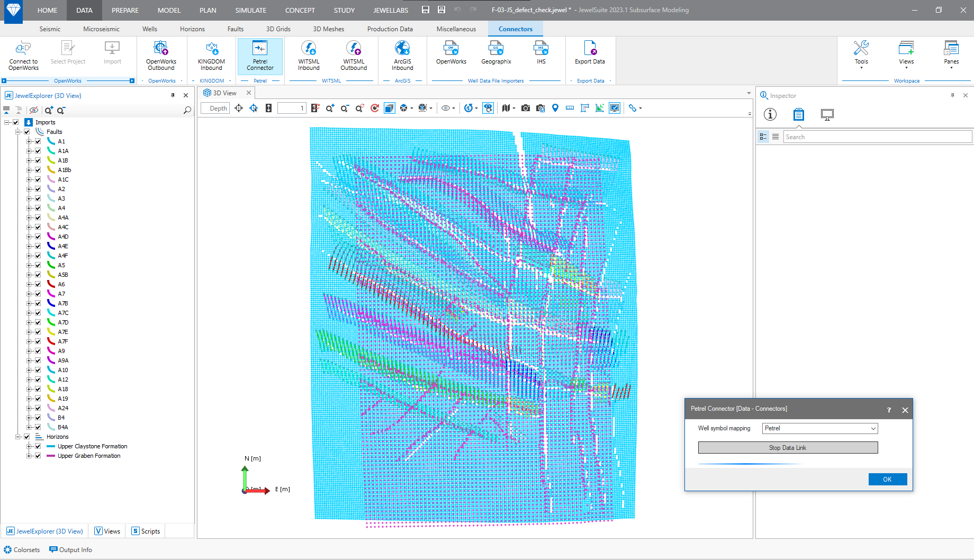Toggle Upper Claystone Formation visibility checkbox
Viewport: 974px width, 560px height.
tap(38, 446)
